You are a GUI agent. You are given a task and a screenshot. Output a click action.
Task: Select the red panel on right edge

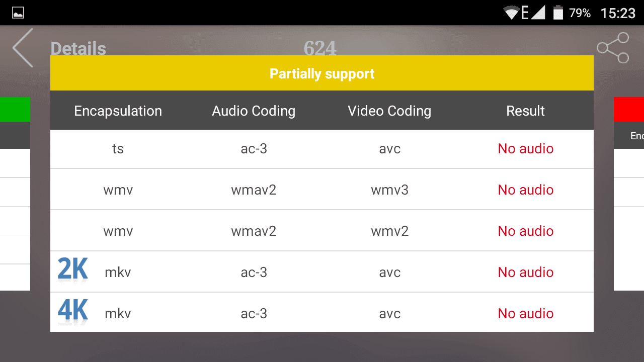[x=629, y=110]
